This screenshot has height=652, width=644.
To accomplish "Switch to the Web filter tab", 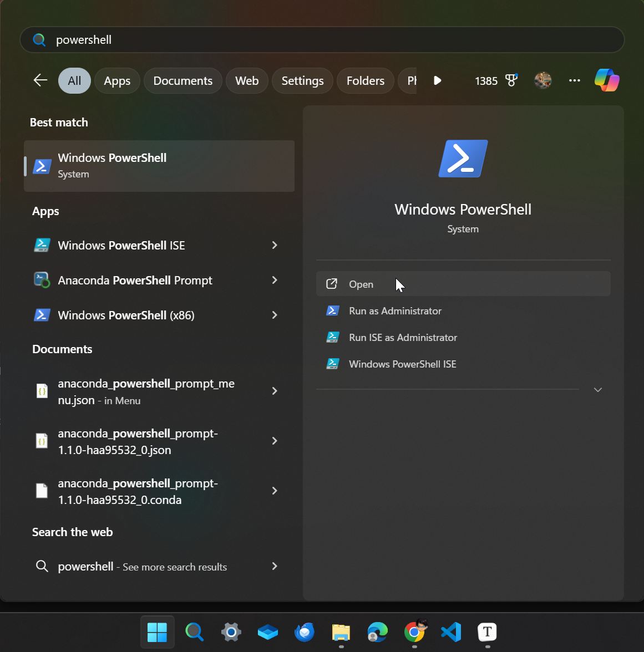I will point(247,81).
